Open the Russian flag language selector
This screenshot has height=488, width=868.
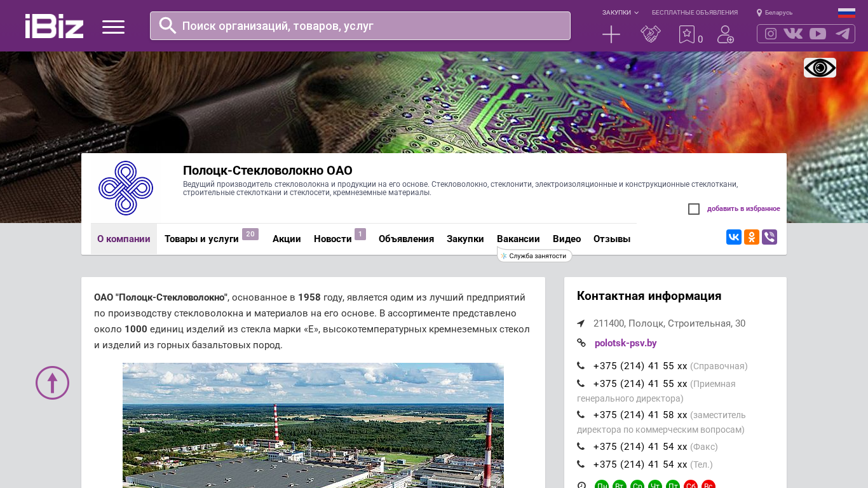tap(846, 13)
